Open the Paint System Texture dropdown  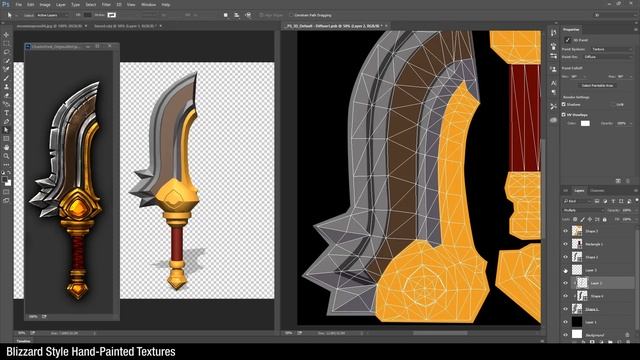coord(611,49)
